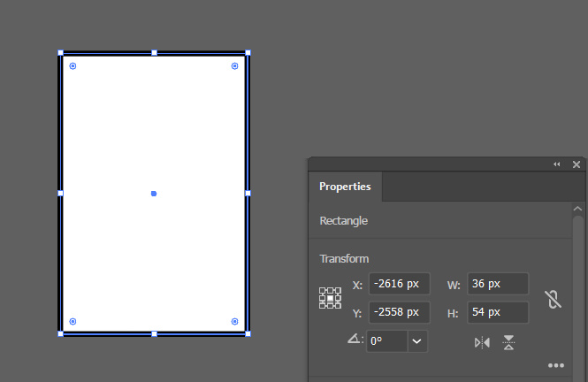Click the H height field
This screenshot has height=382, width=588.
[498, 312]
